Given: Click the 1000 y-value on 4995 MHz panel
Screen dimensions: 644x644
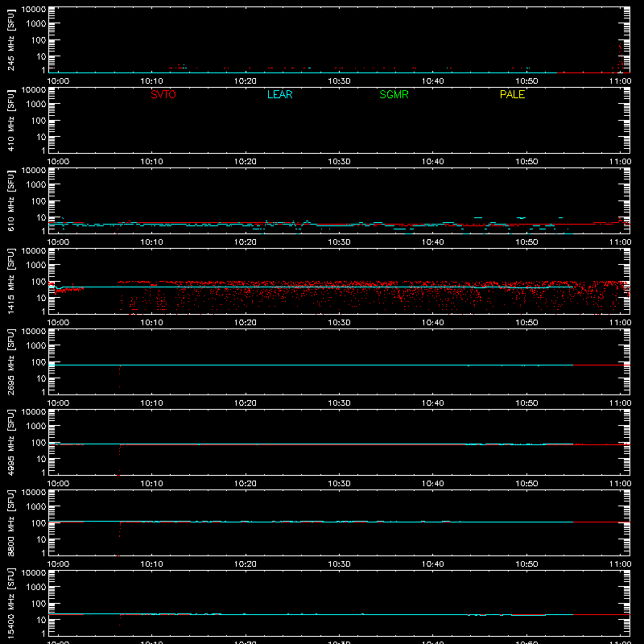Looking at the screenshot, I should click(x=36, y=426).
